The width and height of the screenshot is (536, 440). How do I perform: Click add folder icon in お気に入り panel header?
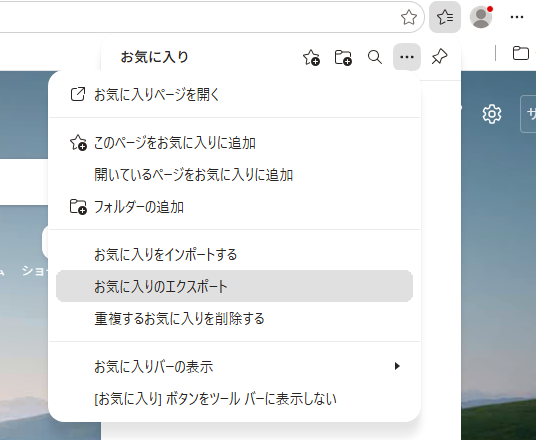pos(343,57)
